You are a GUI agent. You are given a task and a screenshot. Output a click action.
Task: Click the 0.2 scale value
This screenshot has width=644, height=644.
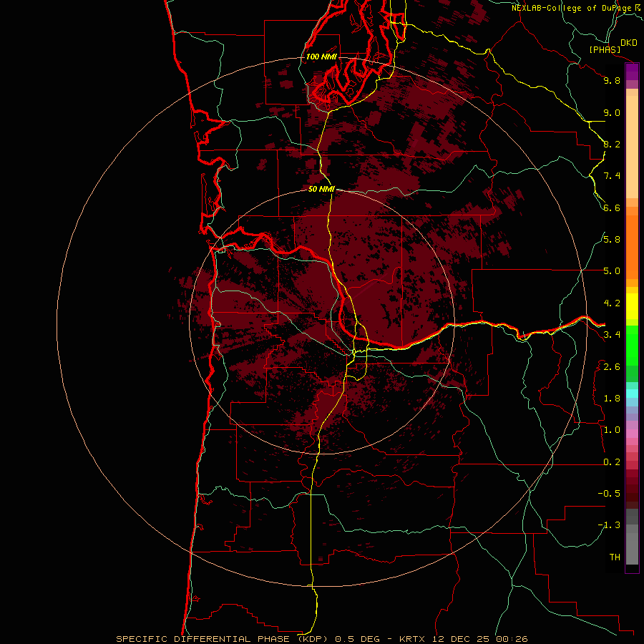[612, 462]
